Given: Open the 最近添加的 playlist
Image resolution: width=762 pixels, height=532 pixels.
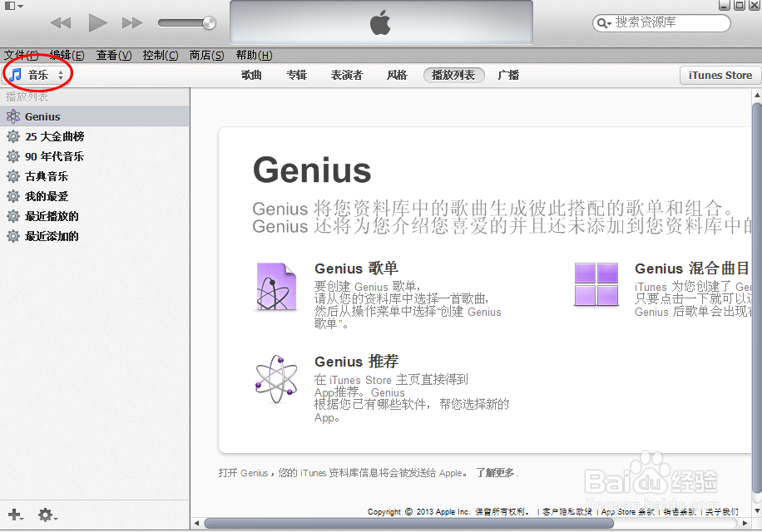Looking at the screenshot, I should pyautogui.click(x=94, y=236).
